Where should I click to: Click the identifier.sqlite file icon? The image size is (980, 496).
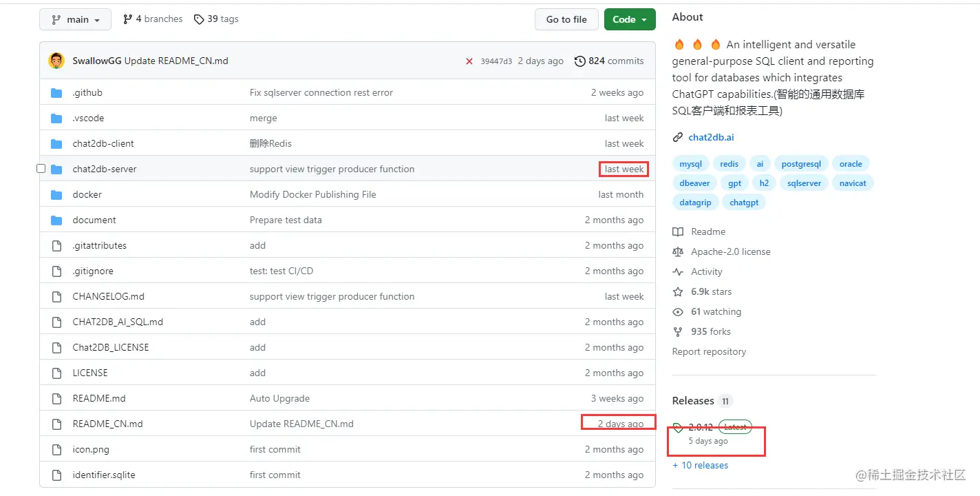coord(56,475)
